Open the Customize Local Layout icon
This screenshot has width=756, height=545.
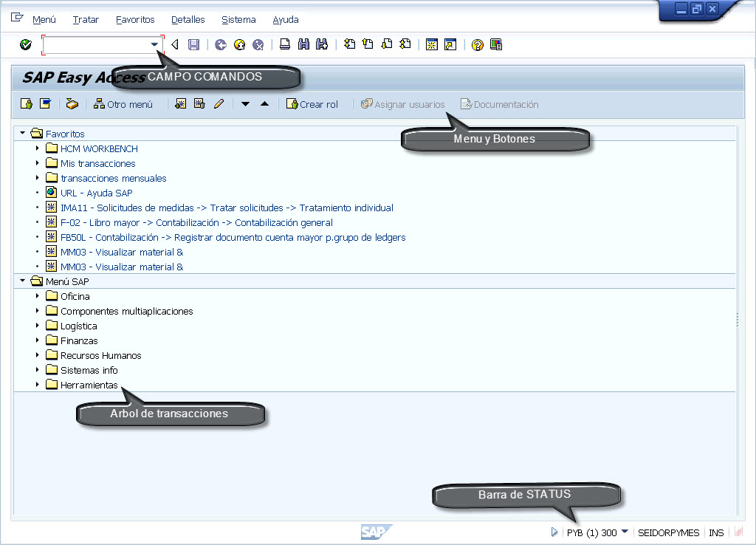[x=496, y=44]
